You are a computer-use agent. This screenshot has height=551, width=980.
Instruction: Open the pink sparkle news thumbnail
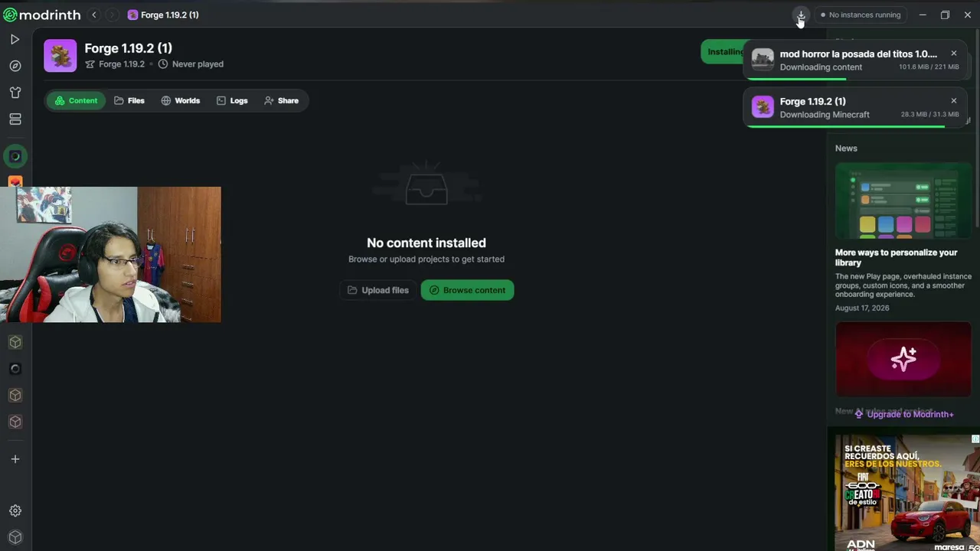click(x=903, y=359)
